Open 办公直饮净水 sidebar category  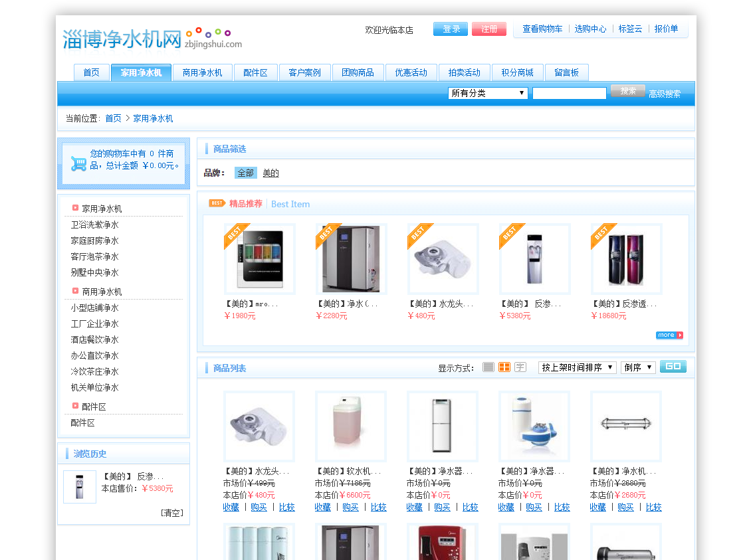coord(94,355)
